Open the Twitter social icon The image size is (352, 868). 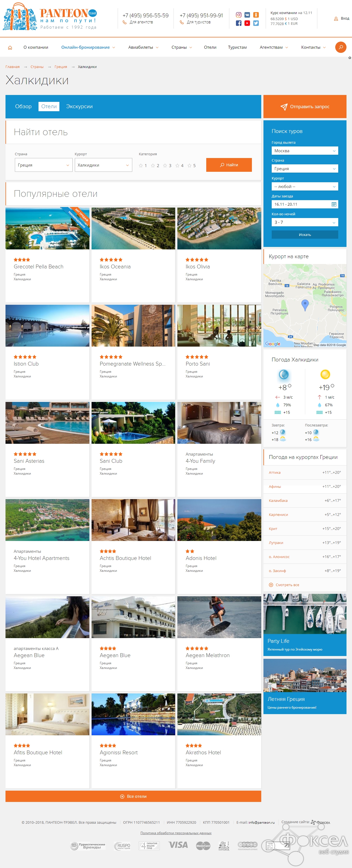(x=256, y=23)
